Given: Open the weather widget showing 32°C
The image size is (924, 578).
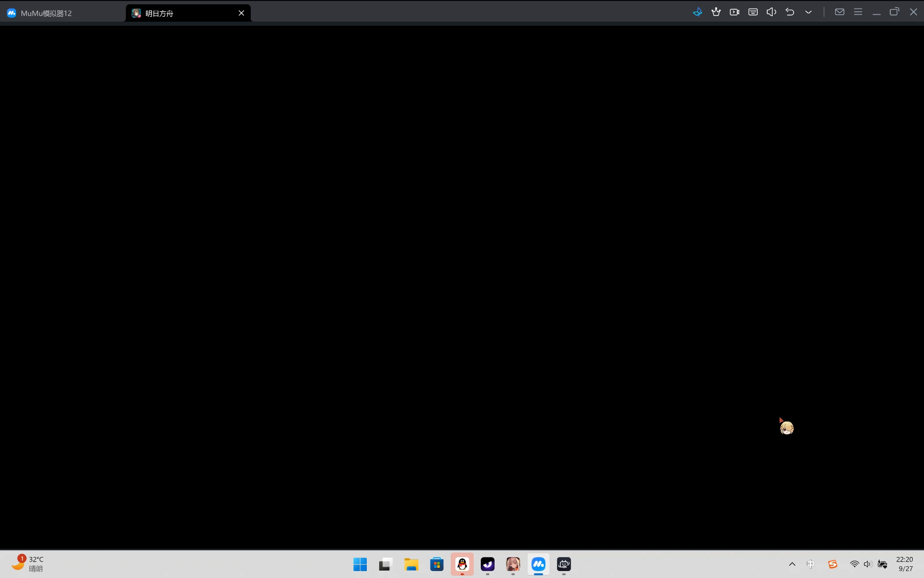Looking at the screenshot, I should [28, 564].
